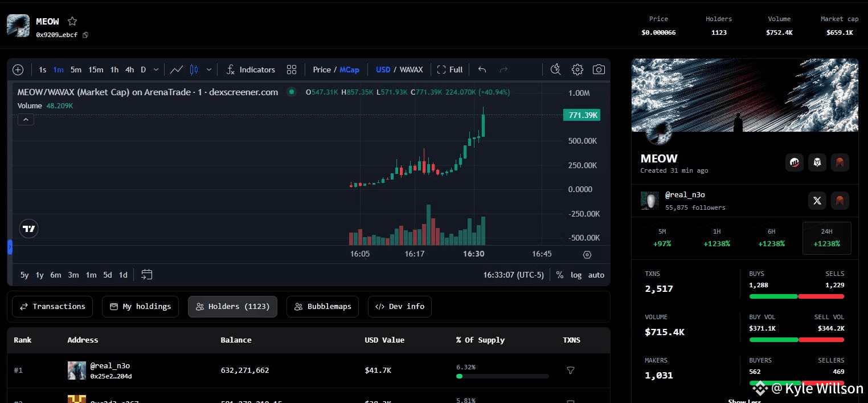Set chart range to 5y
Screen dimensions: 868x403
click(x=24, y=275)
